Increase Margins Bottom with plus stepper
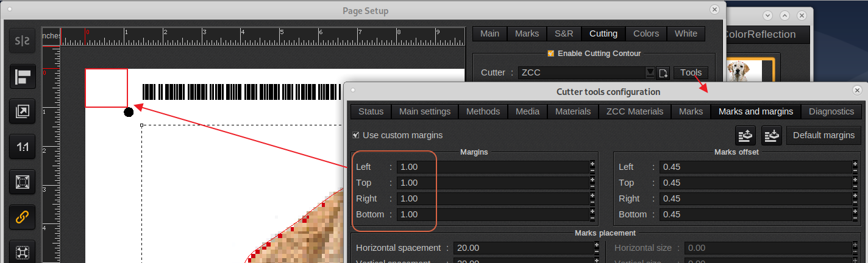Image resolution: width=868 pixels, height=263 pixels. pos(592,211)
